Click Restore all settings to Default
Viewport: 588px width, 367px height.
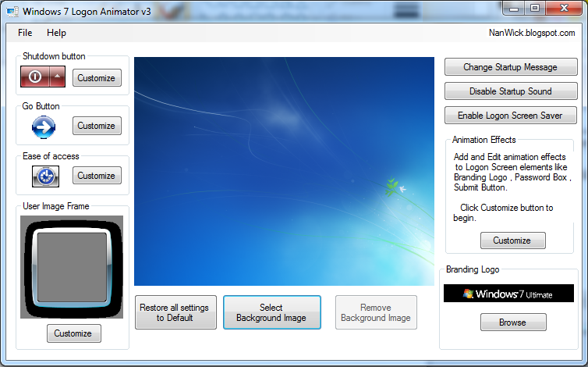coord(175,312)
